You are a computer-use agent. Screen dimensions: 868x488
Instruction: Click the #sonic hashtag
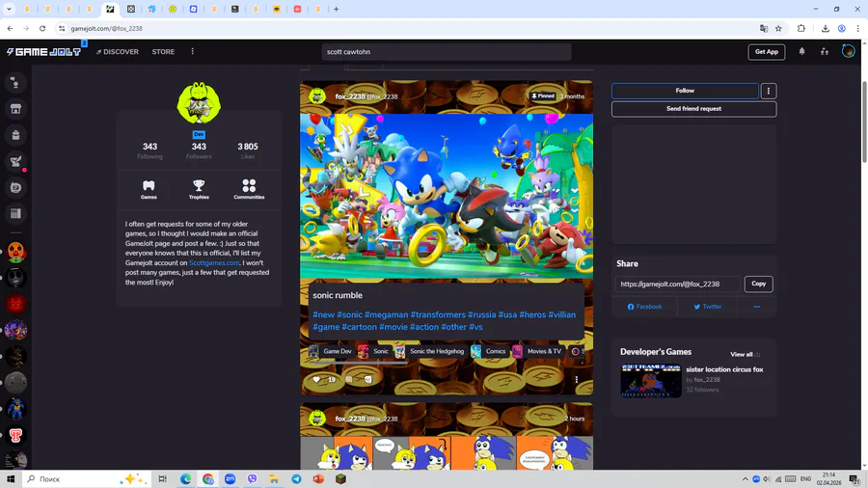(349, 314)
